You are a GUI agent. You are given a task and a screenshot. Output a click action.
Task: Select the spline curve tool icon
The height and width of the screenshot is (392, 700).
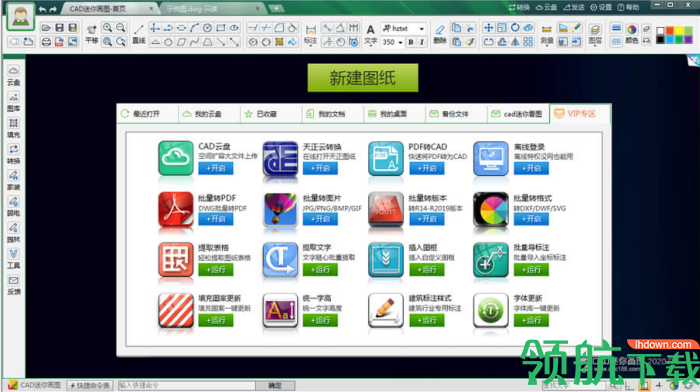[x=194, y=42]
